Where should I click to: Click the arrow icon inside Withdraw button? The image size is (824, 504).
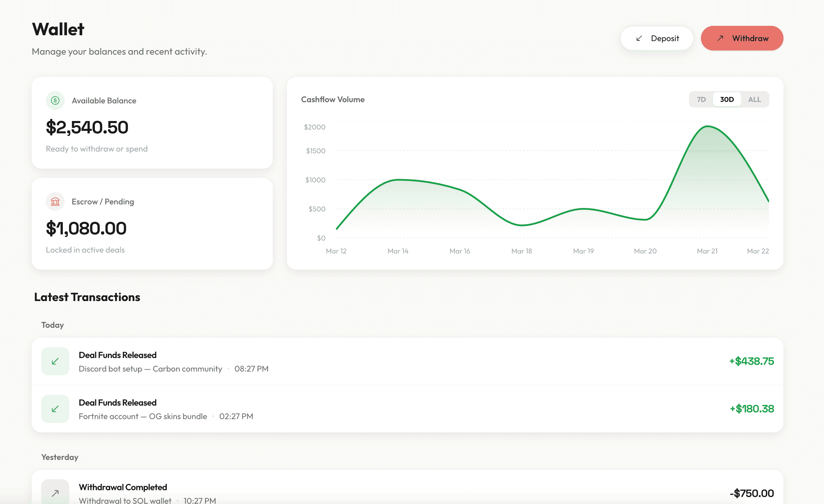coord(720,38)
